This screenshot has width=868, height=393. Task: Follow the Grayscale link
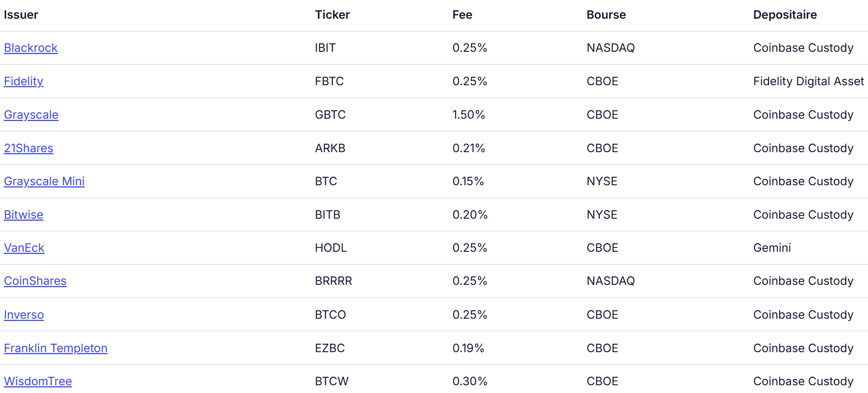tap(31, 115)
